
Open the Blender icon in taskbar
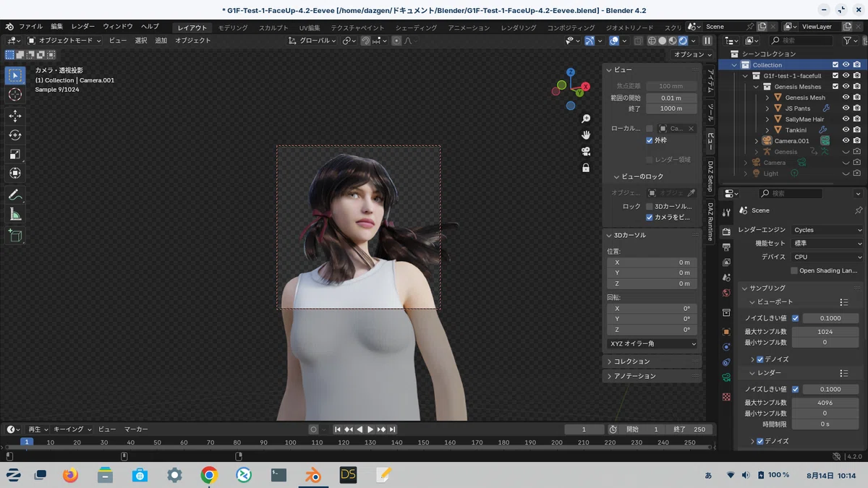click(312, 475)
